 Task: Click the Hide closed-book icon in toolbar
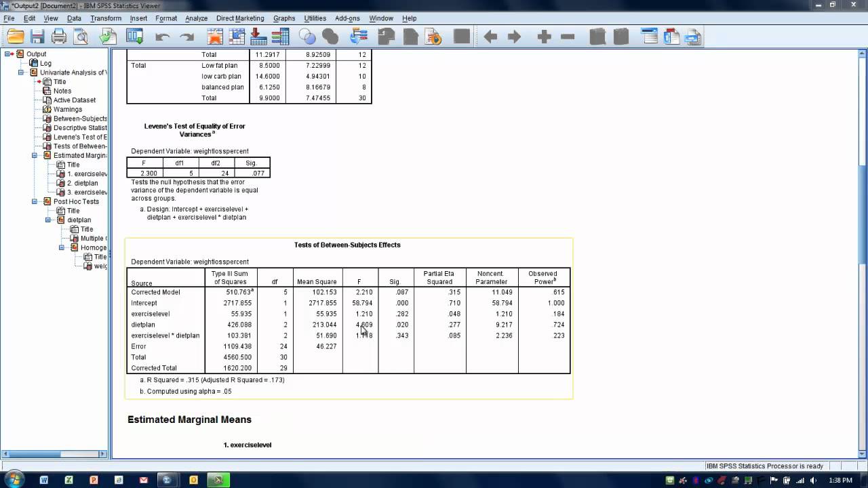pyautogui.click(x=621, y=37)
